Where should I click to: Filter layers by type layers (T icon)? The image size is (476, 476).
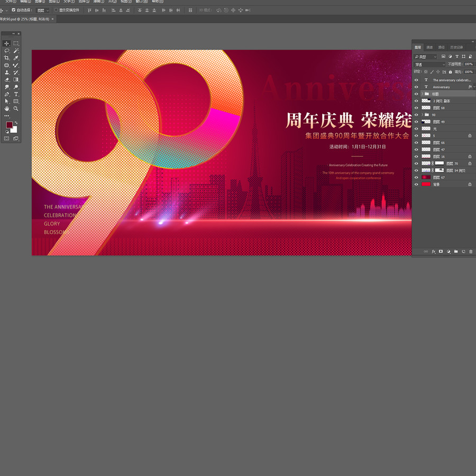pyautogui.click(x=457, y=57)
